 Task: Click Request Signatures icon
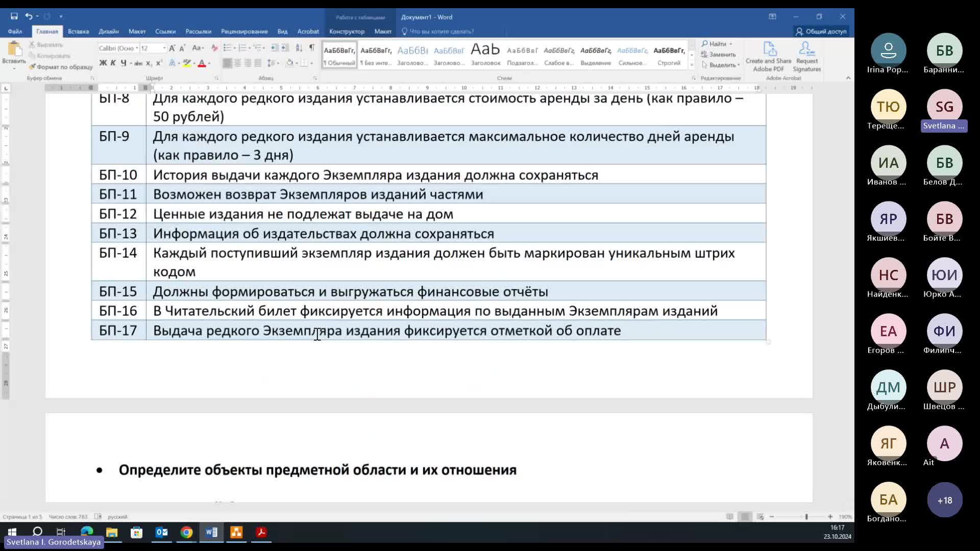click(x=806, y=56)
